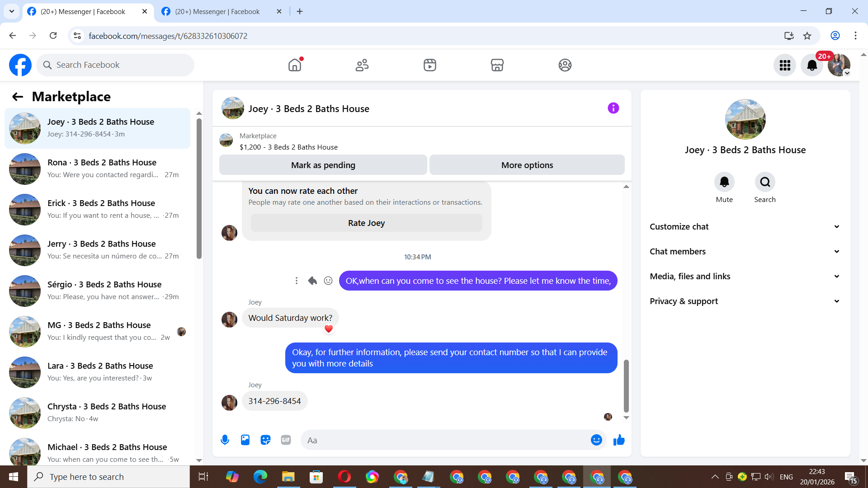The width and height of the screenshot is (868, 488).
Task: Expand the Privacy & support section
Action: (x=745, y=301)
